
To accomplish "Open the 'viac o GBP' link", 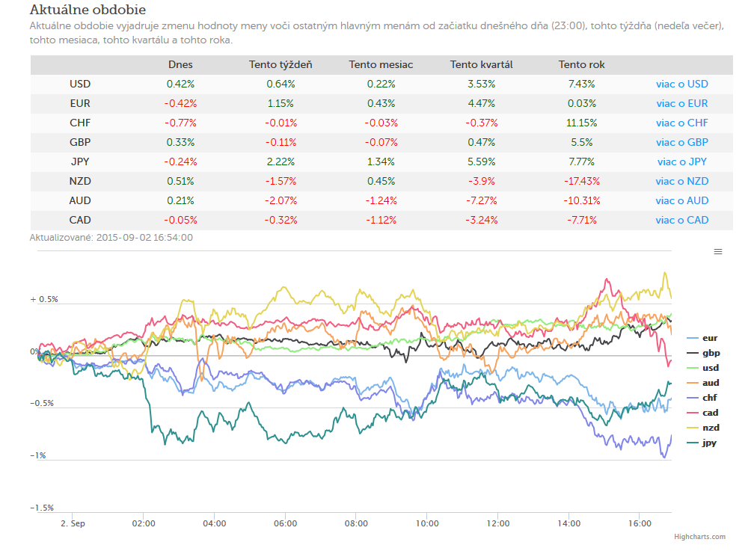I will click(x=682, y=142).
